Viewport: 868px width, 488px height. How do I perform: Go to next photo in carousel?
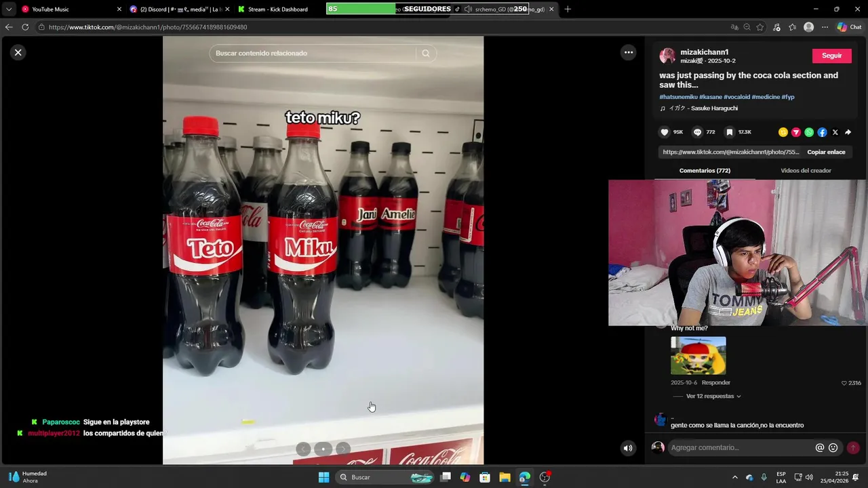[x=343, y=449]
